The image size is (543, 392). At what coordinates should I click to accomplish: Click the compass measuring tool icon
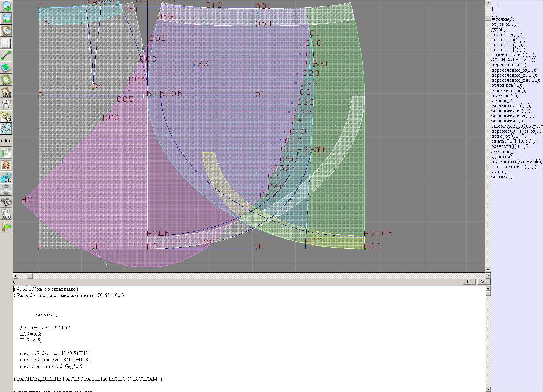(x=6, y=104)
